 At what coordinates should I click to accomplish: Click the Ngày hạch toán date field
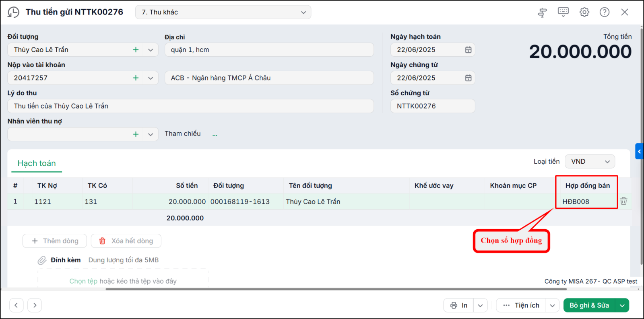(x=427, y=50)
